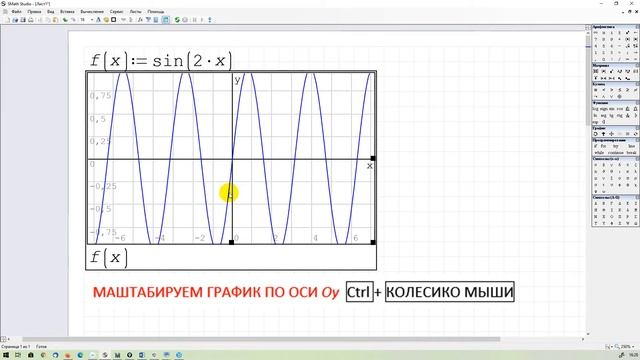Click the sine curve plot area
Image resolution: width=640 pixels, height=360 pixels.
(x=231, y=158)
